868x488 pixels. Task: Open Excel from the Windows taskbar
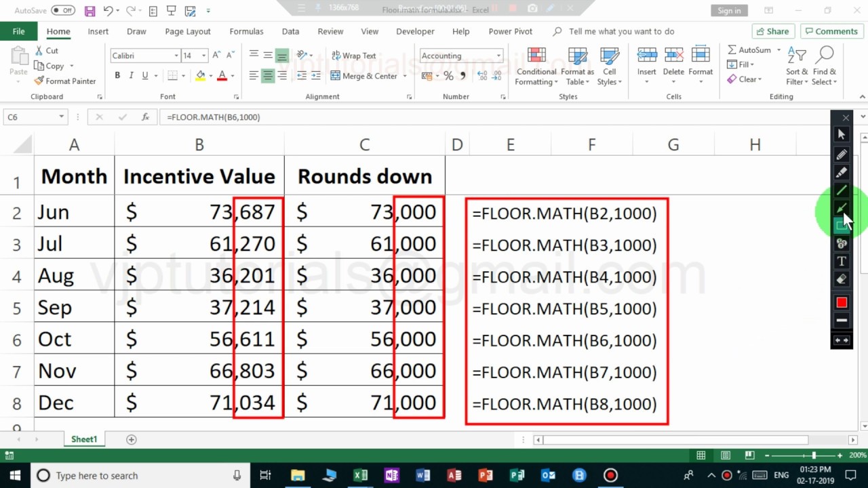coord(360,475)
